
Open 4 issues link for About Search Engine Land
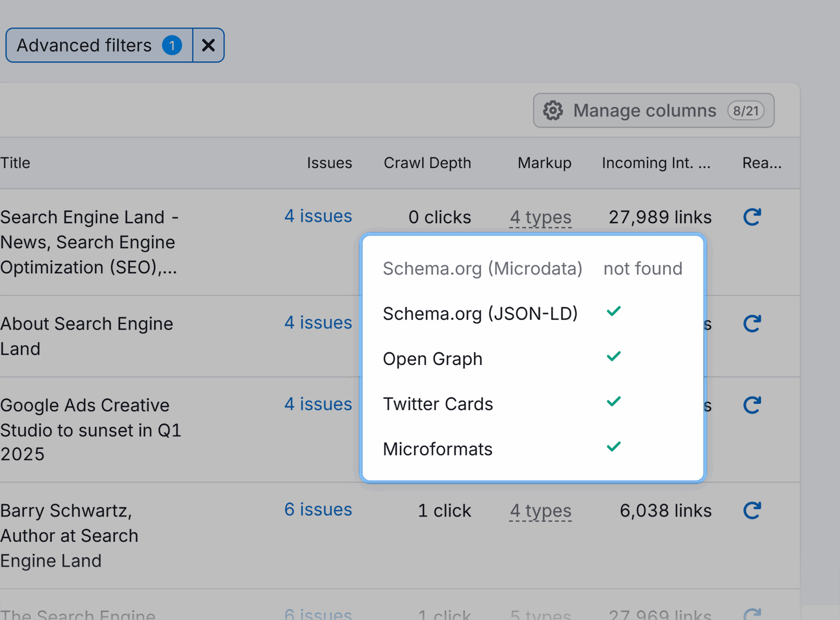click(318, 323)
